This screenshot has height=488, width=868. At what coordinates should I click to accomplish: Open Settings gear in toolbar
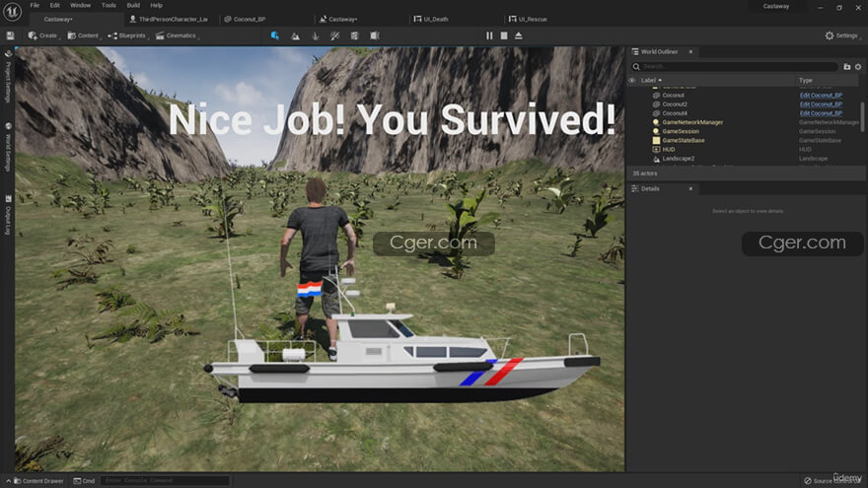click(x=840, y=35)
